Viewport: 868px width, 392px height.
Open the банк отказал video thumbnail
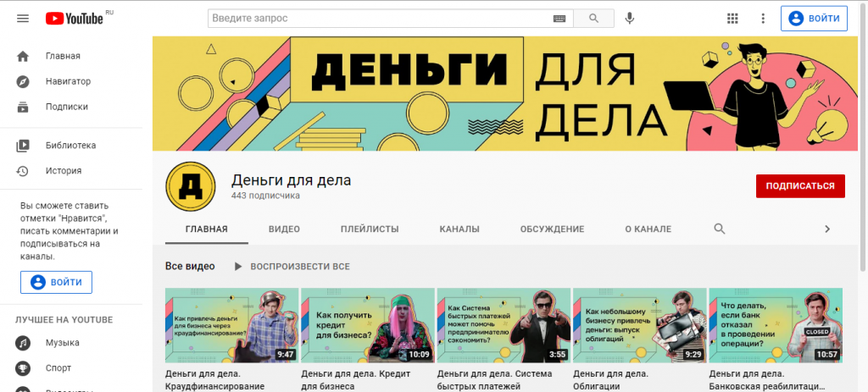[x=776, y=325]
